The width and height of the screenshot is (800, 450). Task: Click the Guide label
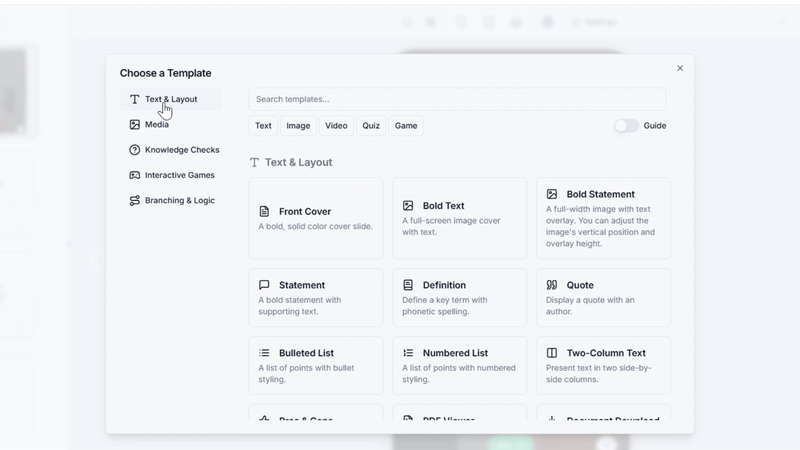pyautogui.click(x=655, y=126)
